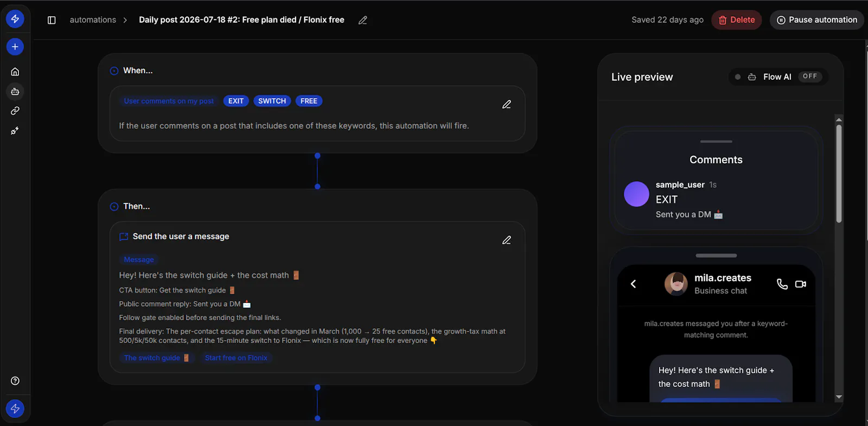The image size is (868, 426).
Task: Go to automations breadcrumb
Action: point(93,20)
